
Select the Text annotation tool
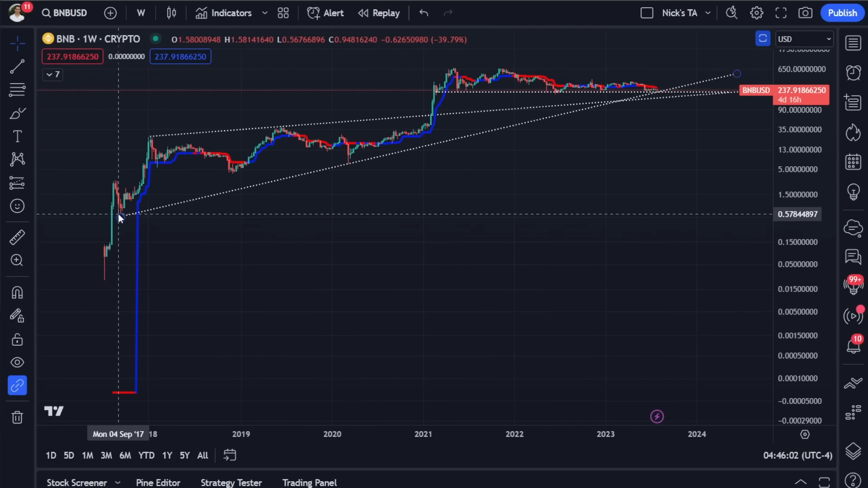pyautogui.click(x=17, y=136)
